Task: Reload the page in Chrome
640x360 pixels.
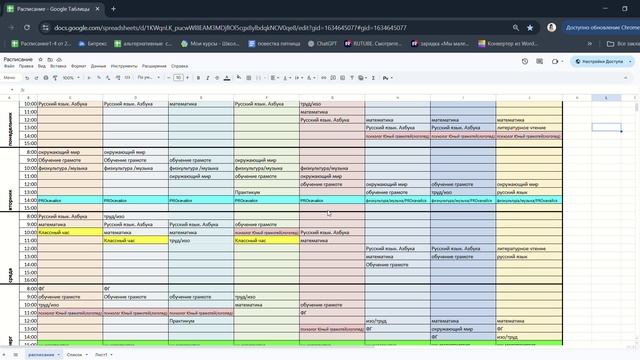Action: pyautogui.click(x=27, y=28)
